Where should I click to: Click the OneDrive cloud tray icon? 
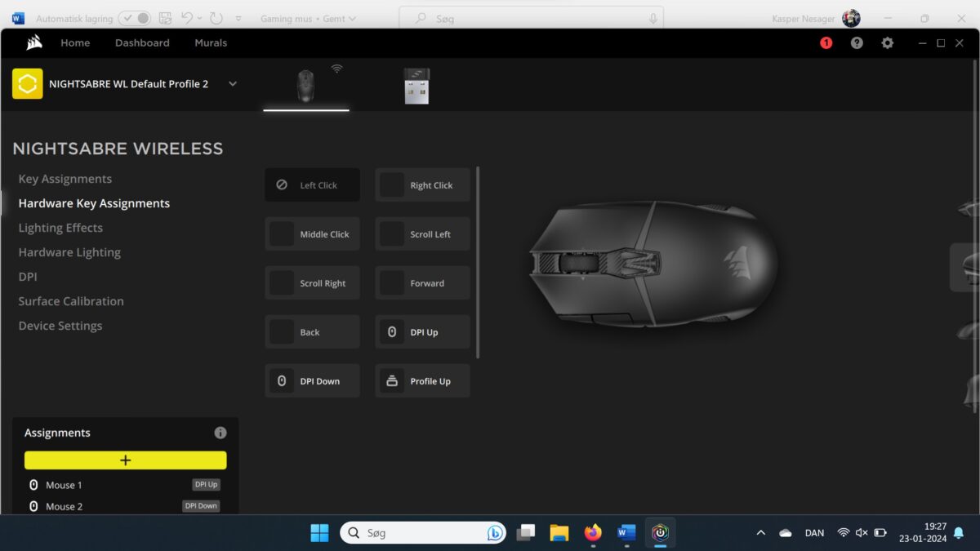click(x=786, y=533)
